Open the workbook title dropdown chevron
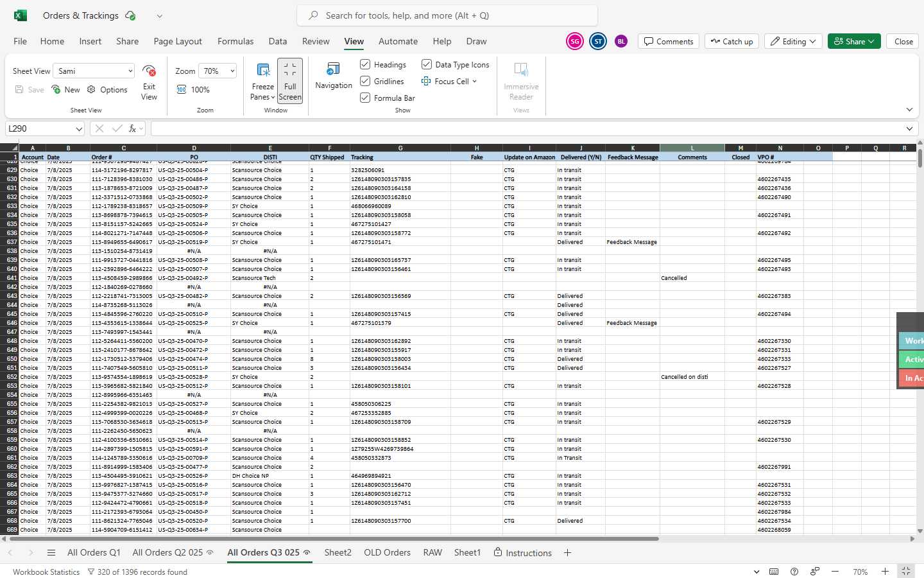 160,16
